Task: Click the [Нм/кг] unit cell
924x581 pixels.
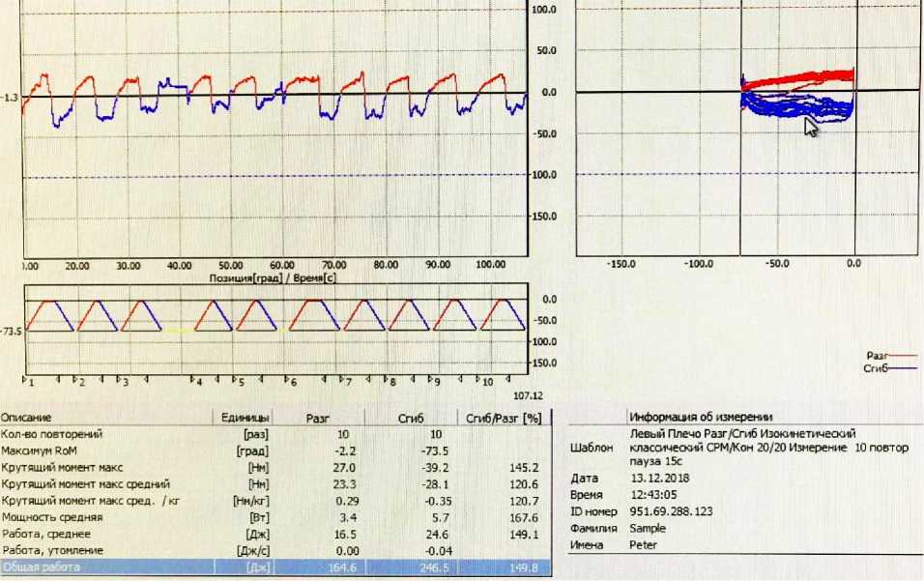Action: (251, 502)
